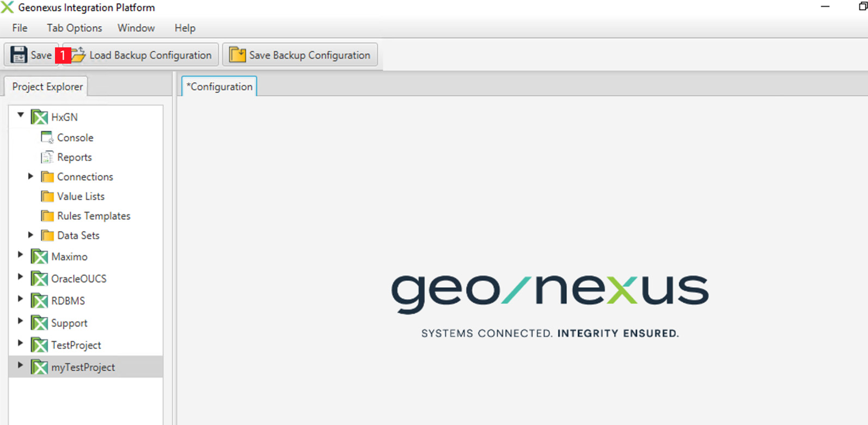Click the floppy disk Save icon
Viewport: 868px width, 425px height.
[19, 55]
